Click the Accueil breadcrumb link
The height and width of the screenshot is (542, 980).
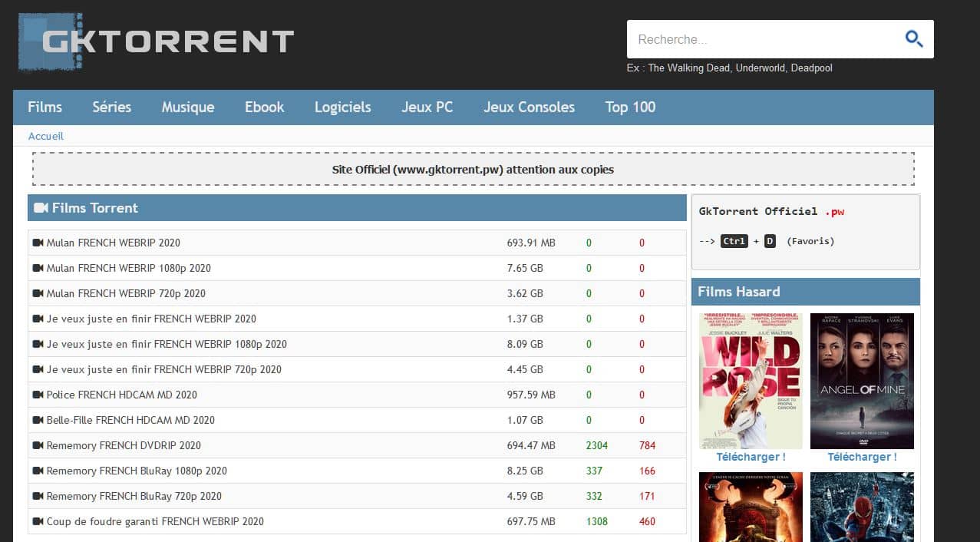45,136
